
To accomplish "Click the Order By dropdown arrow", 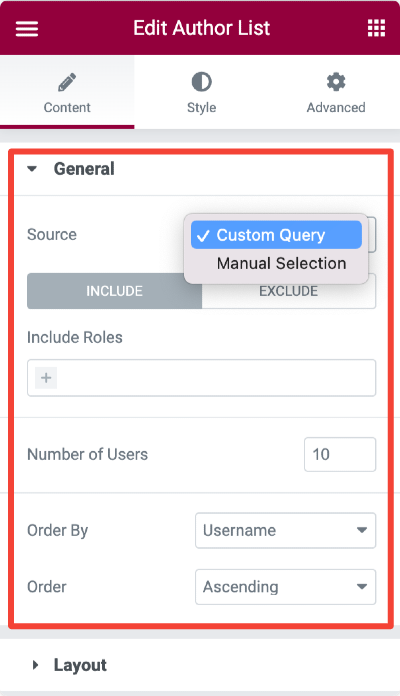I will click(x=362, y=530).
